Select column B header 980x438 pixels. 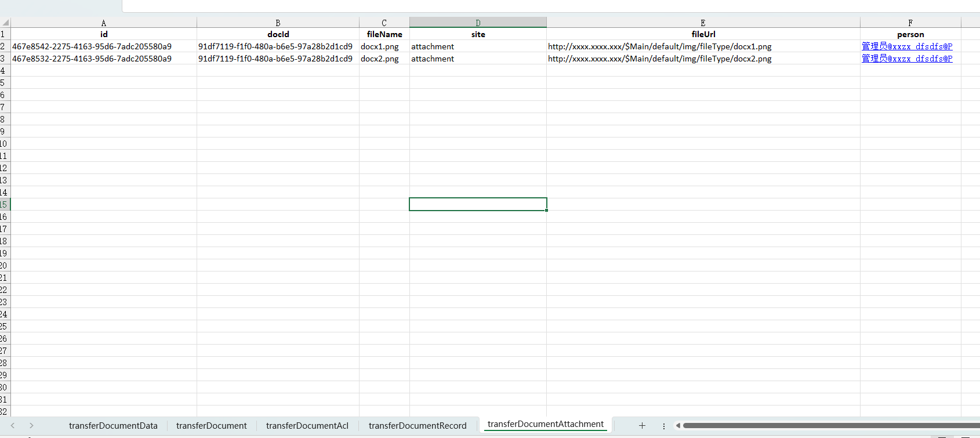278,23
